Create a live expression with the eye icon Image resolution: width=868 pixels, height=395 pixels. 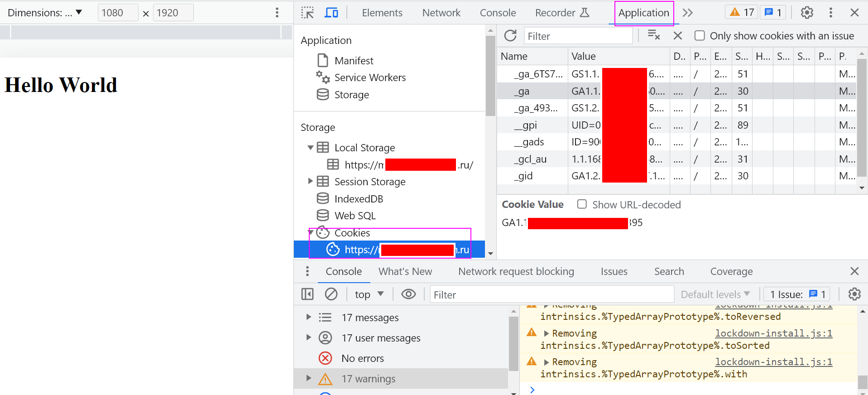[408, 294]
